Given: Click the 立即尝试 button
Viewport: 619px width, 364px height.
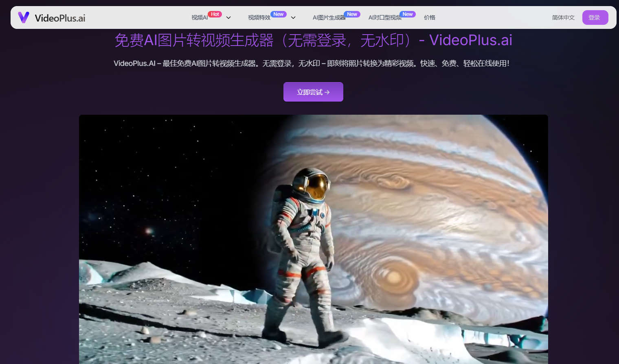Looking at the screenshot, I should pos(313,92).
